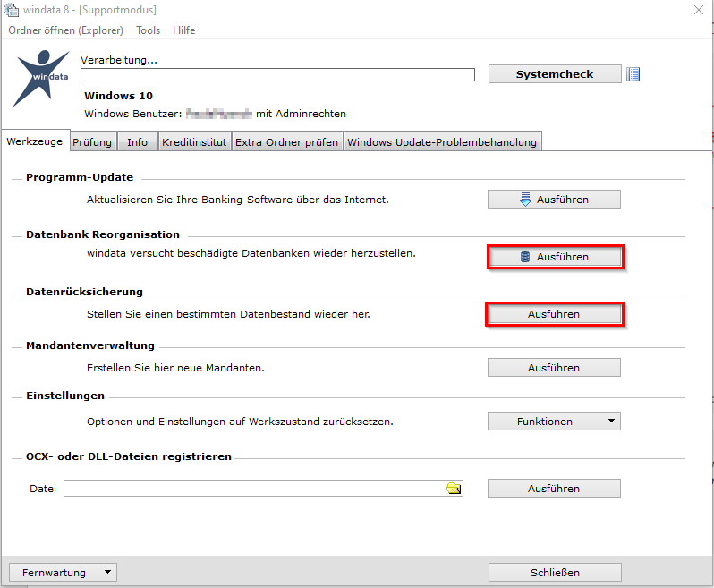This screenshot has height=588, width=714.
Task: Click the 'Programm-Update' heading
Action: click(x=80, y=177)
